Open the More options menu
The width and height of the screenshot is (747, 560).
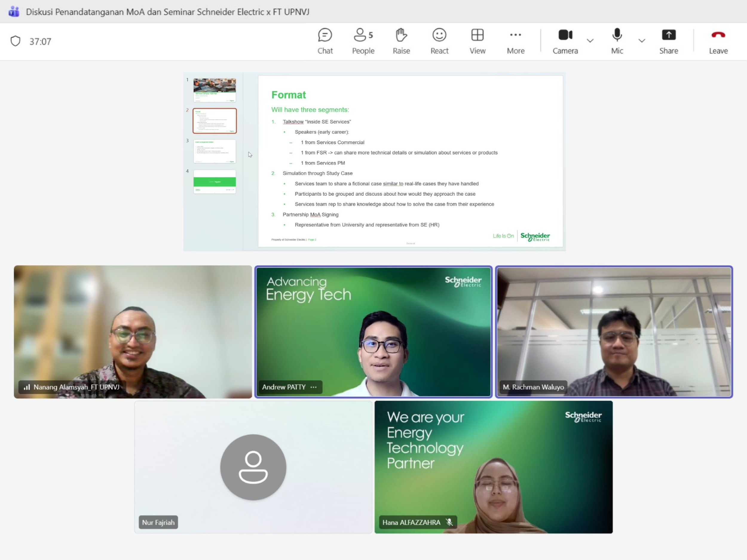tap(515, 41)
